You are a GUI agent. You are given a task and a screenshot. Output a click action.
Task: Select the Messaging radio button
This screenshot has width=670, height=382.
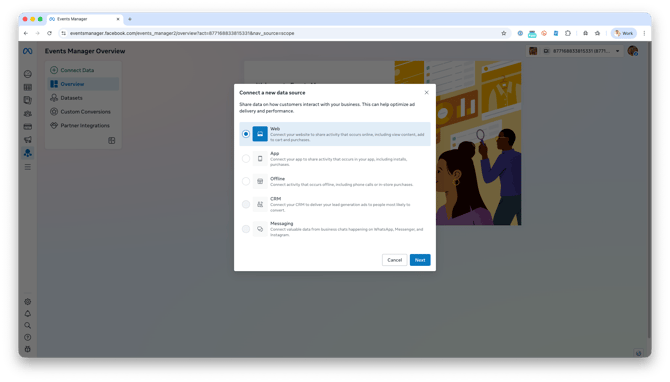(246, 229)
